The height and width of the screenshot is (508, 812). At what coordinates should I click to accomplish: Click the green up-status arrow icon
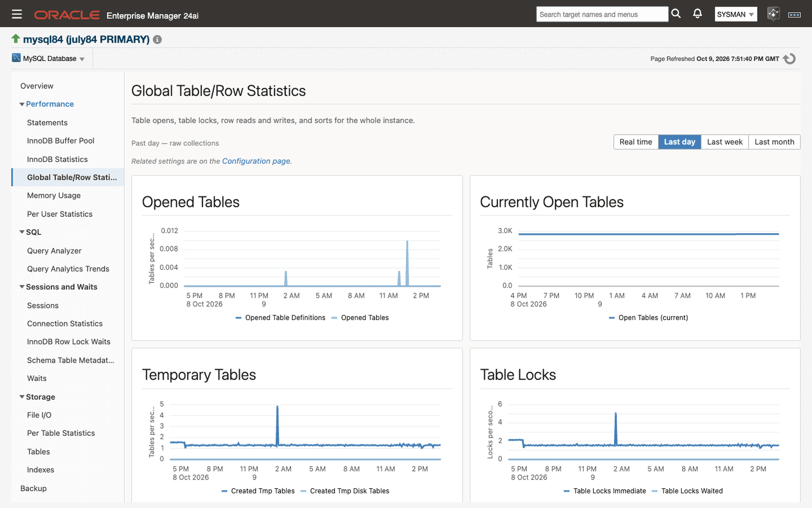pos(16,39)
